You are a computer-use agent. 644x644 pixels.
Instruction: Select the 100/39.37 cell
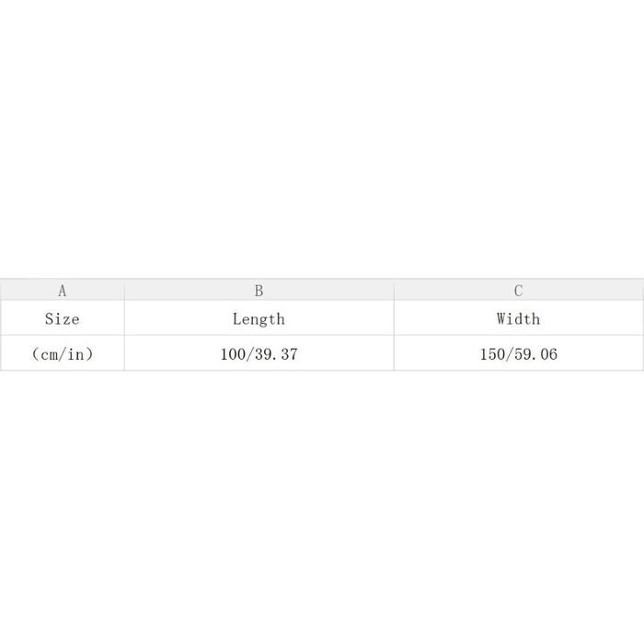(x=259, y=354)
